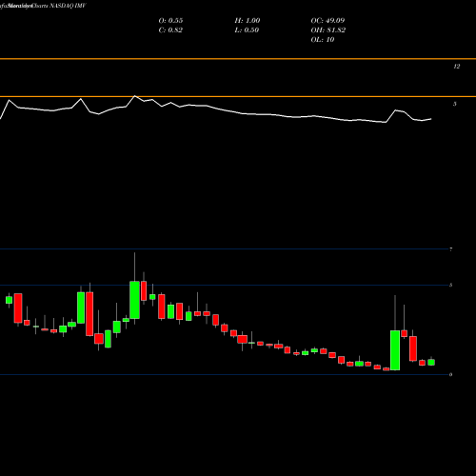Click the green candle with the tallest upper wick

(134, 300)
